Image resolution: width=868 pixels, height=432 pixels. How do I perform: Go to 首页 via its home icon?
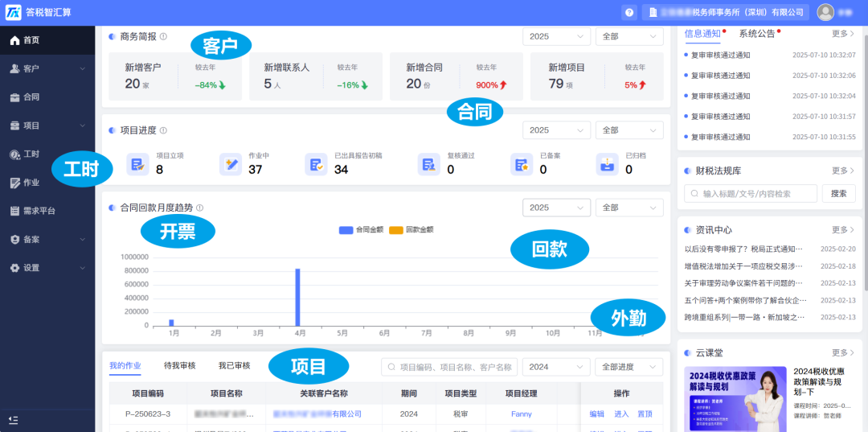(14, 40)
